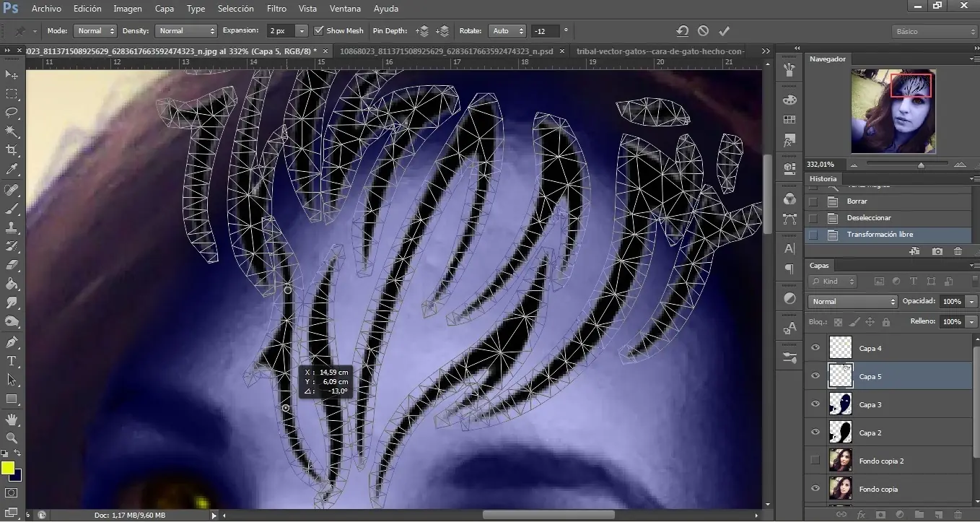Select the Transformación libre history state

point(888,235)
